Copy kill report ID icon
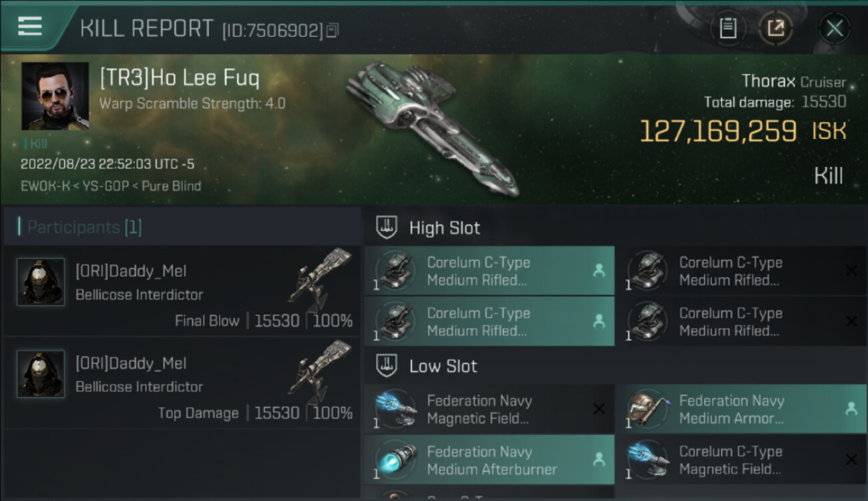The height and width of the screenshot is (501, 868). click(x=333, y=30)
